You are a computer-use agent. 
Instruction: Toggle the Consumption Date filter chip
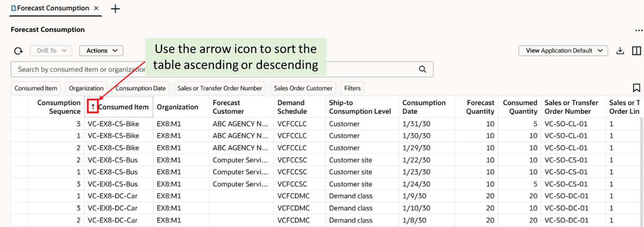point(141,88)
